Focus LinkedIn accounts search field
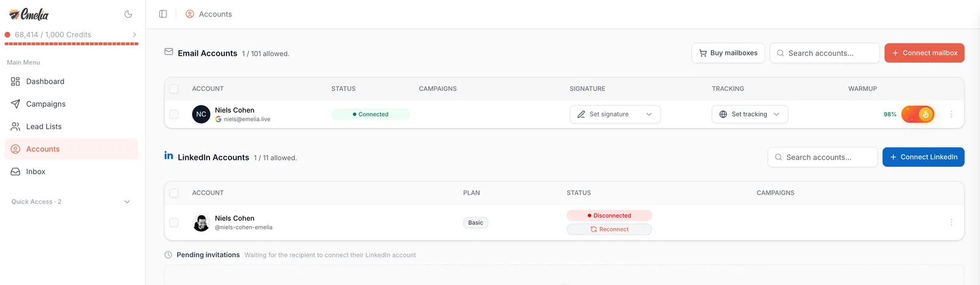This screenshot has height=285, width=980. pyautogui.click(x=823, y=157)
